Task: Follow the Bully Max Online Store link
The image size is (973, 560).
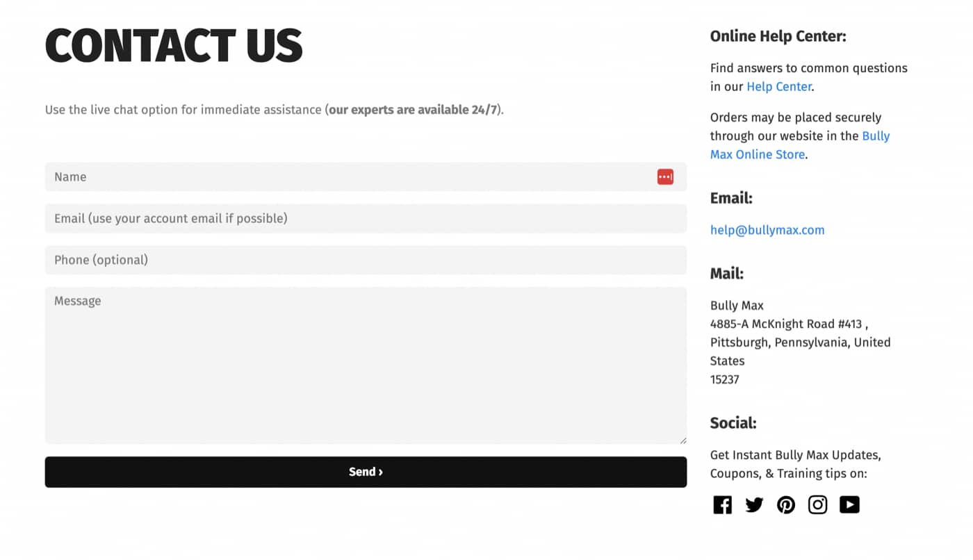Action: 757,155
